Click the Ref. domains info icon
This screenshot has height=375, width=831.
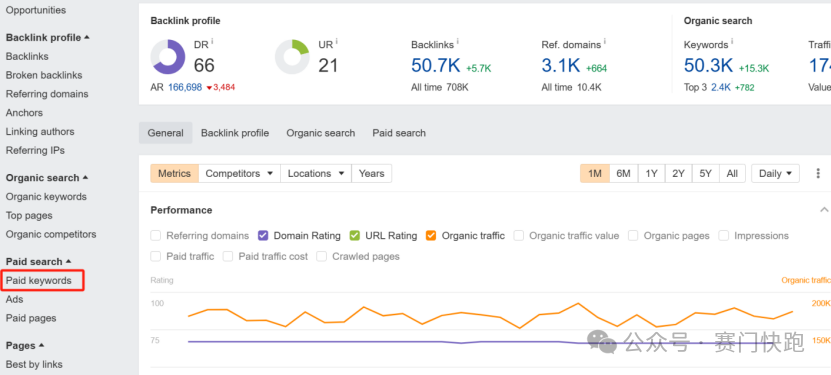tap(605, 41)
